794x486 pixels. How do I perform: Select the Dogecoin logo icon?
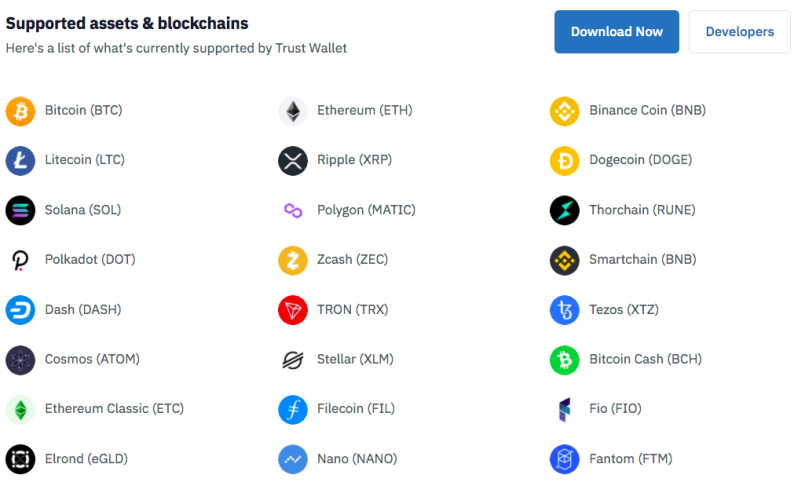(x=565, y=161)
